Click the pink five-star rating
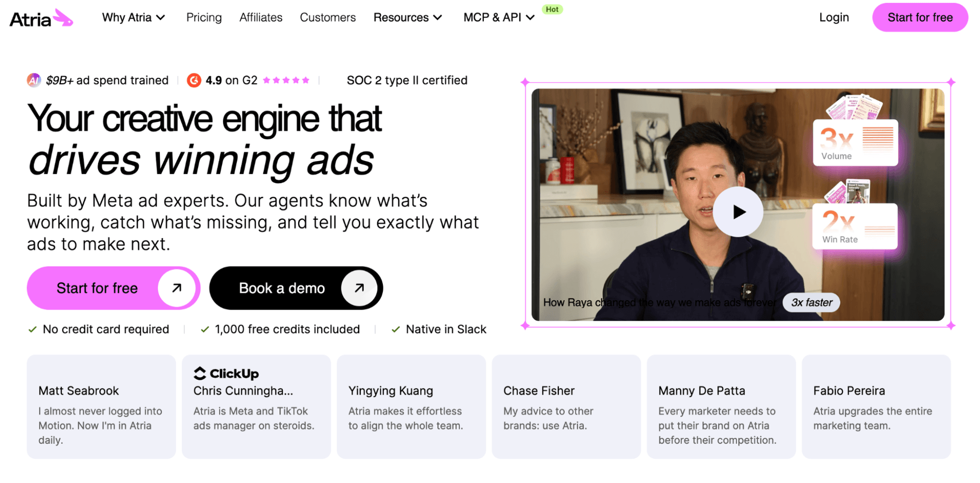Image resolution: width=980 pixels, height=483 pixels. tap(286, 80)
